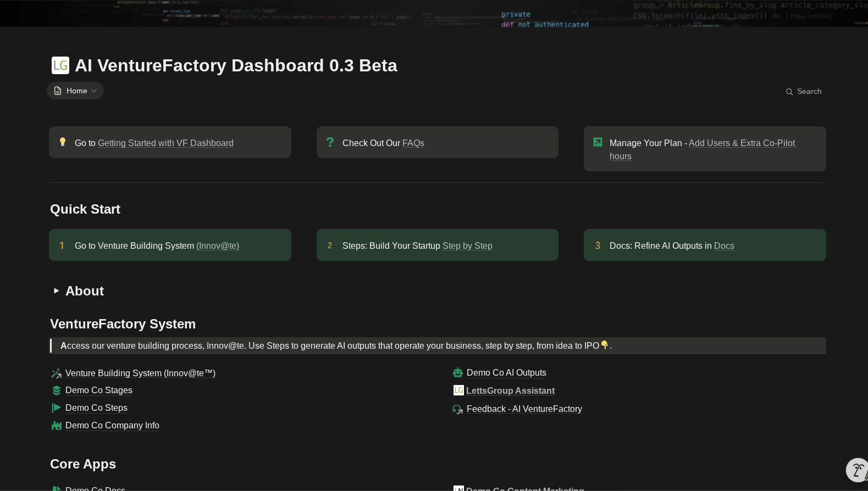Open Search in the top right
The width and height of the screenshot is (868, 491).
804,92
